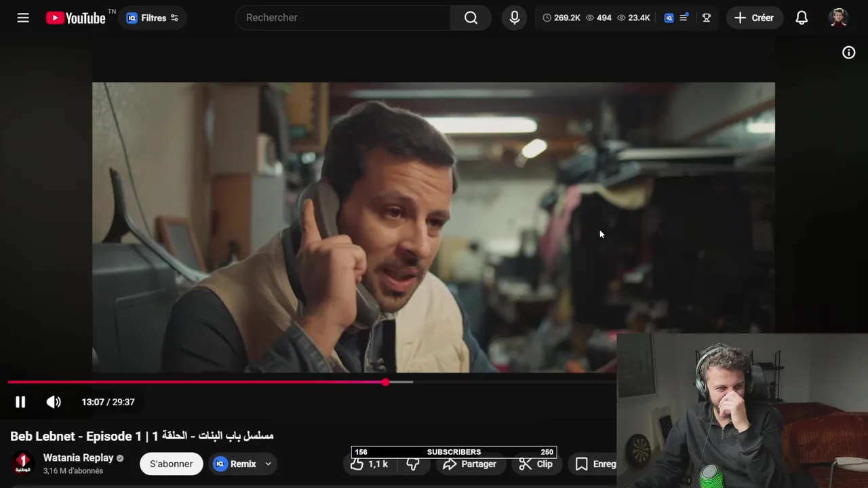The width and height of the screenshot is (868, 488).
Task: Open the vidIQ list icon with the blue dot
Action: [x=684, y=18]
